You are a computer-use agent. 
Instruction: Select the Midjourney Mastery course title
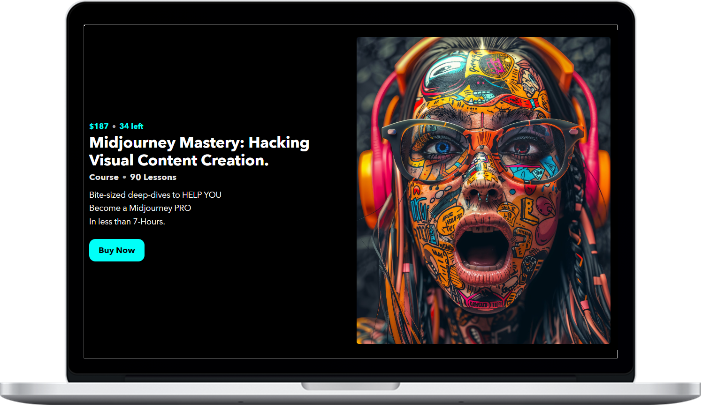pos(199,152)
